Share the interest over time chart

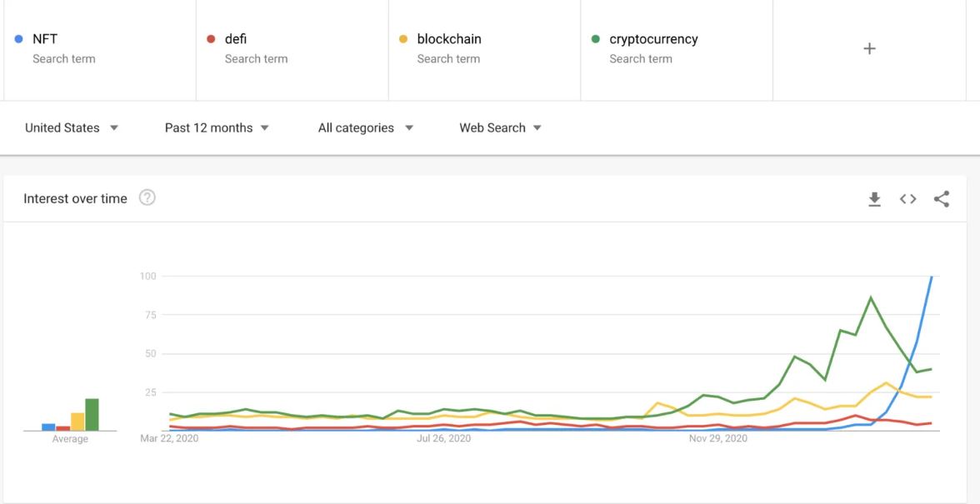tap(942, 199)
